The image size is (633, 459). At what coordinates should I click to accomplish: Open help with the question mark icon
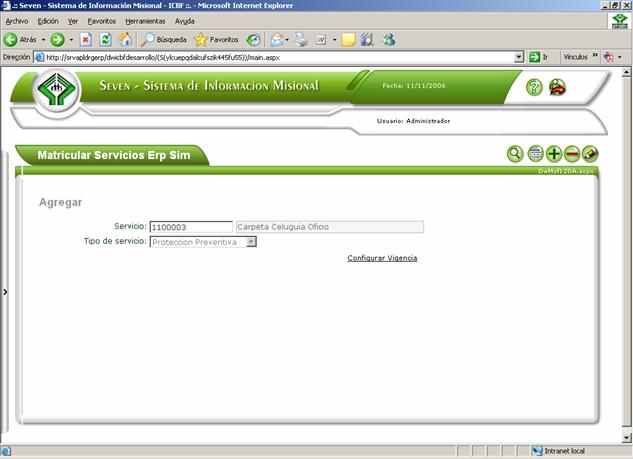[535, 87]
